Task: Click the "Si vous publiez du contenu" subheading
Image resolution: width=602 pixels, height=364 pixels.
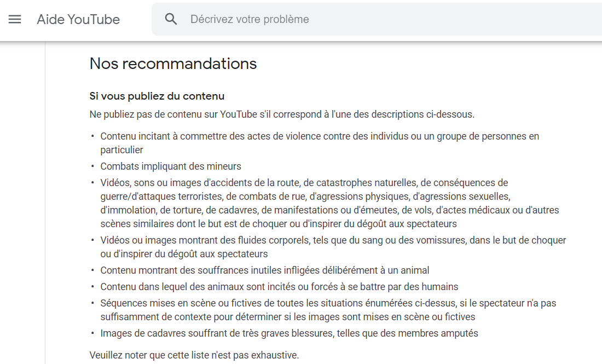Action: (157, 96)
